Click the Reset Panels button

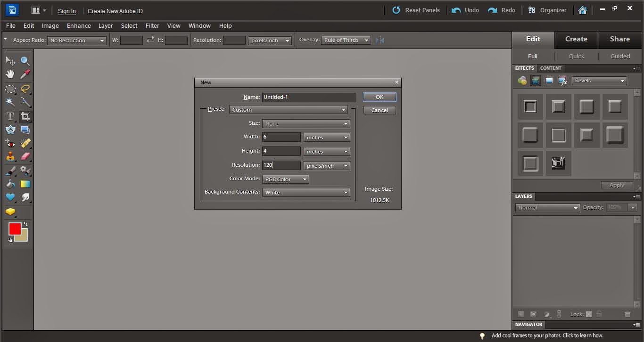tap(416, 10)
